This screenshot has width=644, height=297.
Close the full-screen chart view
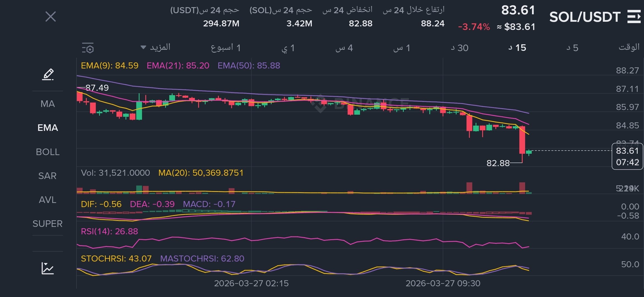[51, 17]
